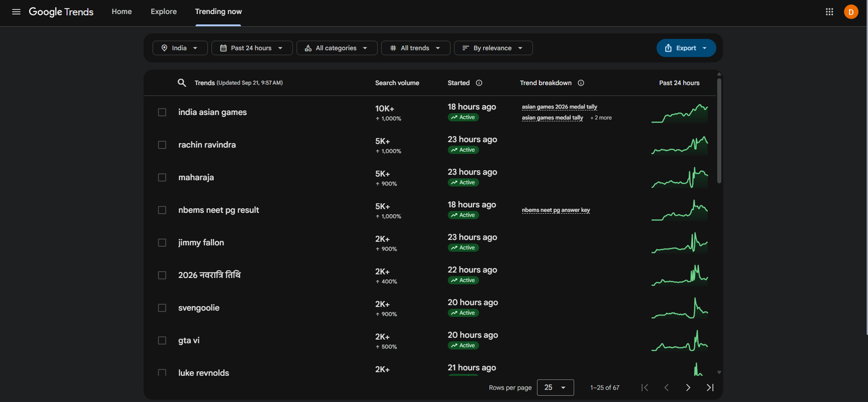
Task: View the jimmy fallon trend sparkline
Action: coord(680,243)
